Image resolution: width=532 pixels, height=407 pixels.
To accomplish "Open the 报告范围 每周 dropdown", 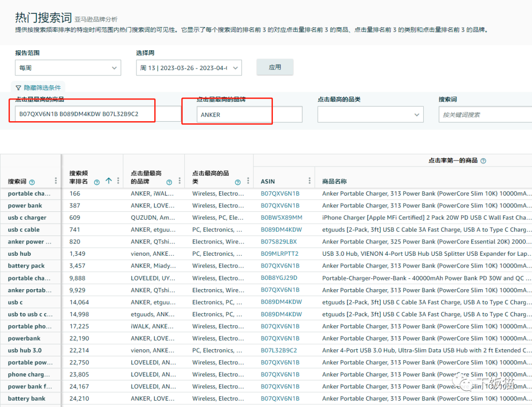I will coord(68,68).
